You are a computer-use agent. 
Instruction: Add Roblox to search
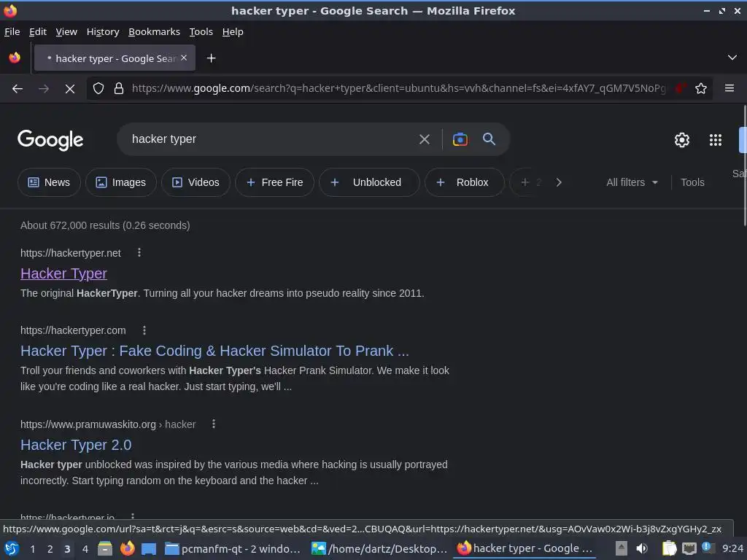465,182
